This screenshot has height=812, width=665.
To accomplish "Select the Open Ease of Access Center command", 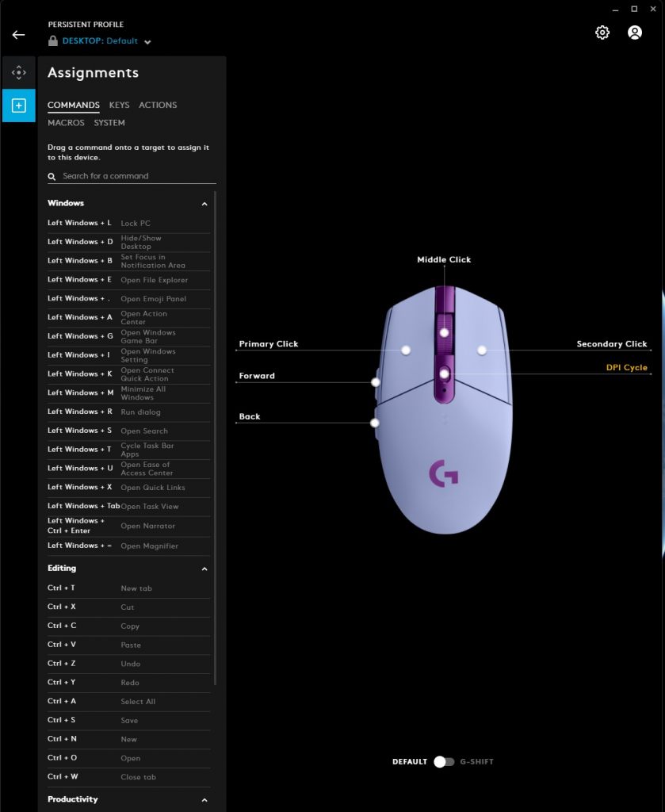I will [129, 469].
